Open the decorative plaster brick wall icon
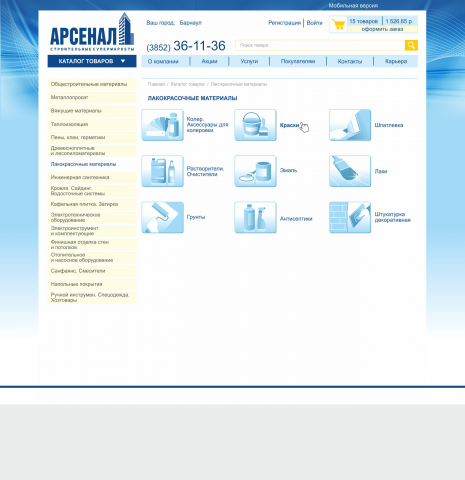465x480 pixels. 350,217
